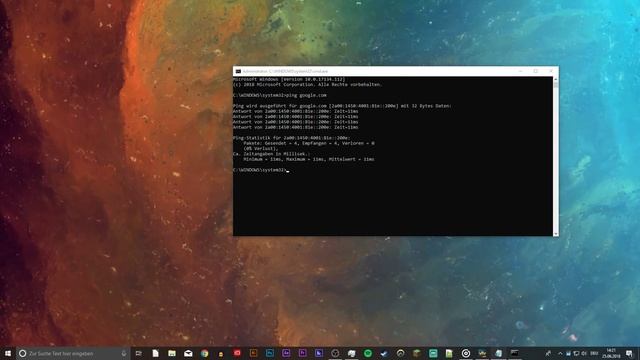The height and width of the screenshot is (360, 640).
Task: Click the 'ping google.com' command line
Action: (280, 95)
